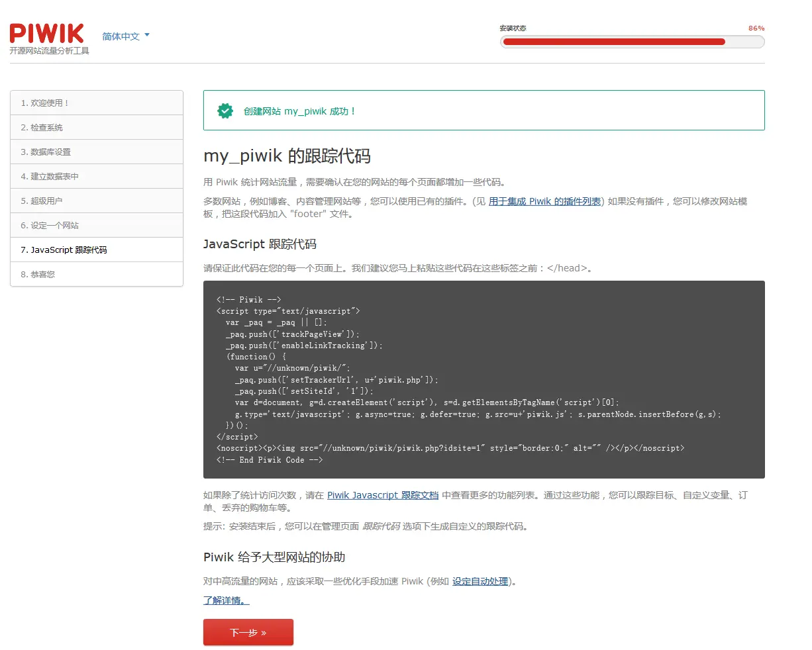Viewport: 812px width, 650px height.
Task: Click the trackPageView code line
Action: tap(293, 334)
